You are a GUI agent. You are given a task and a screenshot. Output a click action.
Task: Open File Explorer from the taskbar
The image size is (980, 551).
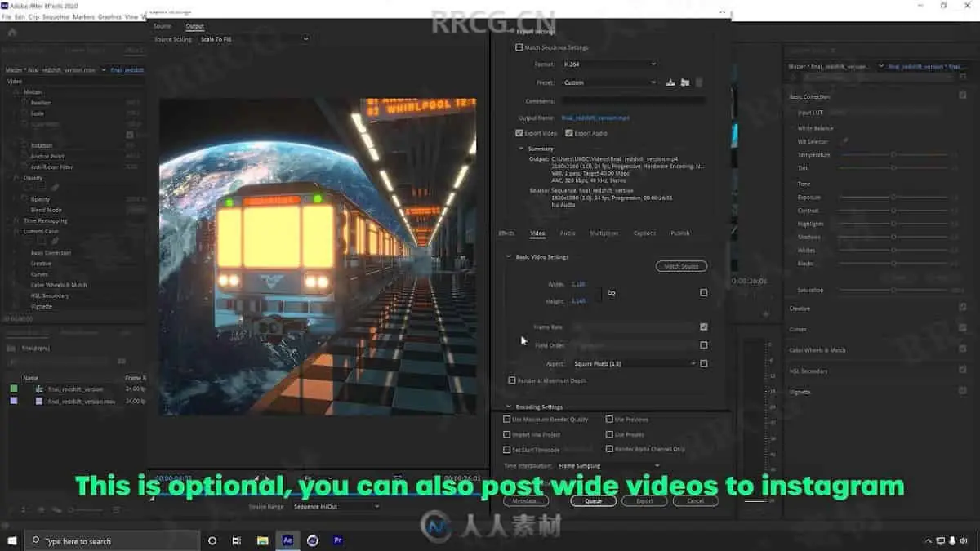263,540
